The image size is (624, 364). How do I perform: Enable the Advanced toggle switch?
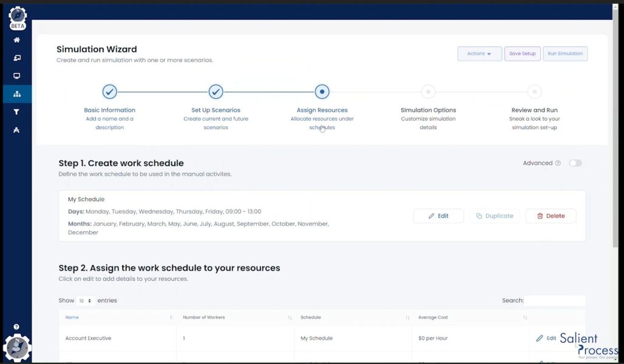(574, 163)
